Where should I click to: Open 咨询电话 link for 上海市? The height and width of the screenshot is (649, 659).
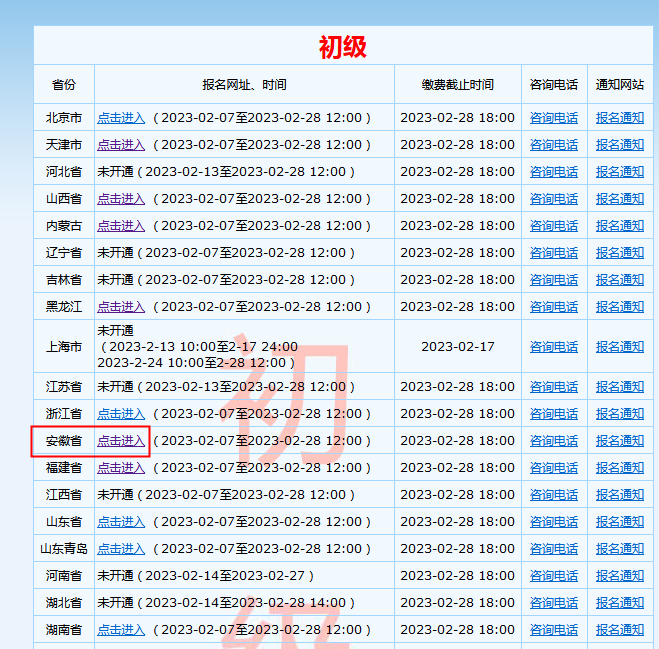pos(553,347)
